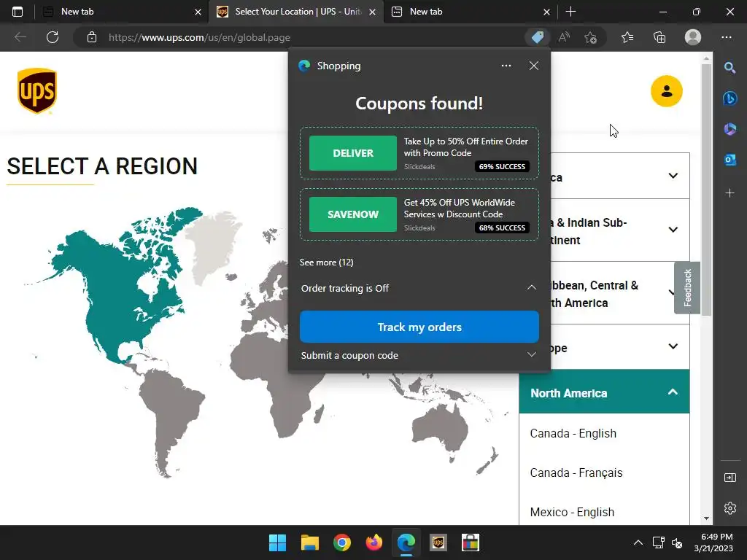Refresh the page with reload icon
This screenshot has height=560, width=747.
53,37
